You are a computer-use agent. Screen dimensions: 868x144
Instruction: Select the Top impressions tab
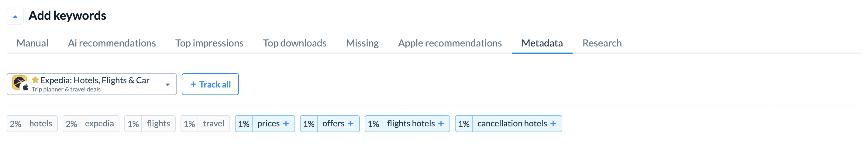[209, 43]
